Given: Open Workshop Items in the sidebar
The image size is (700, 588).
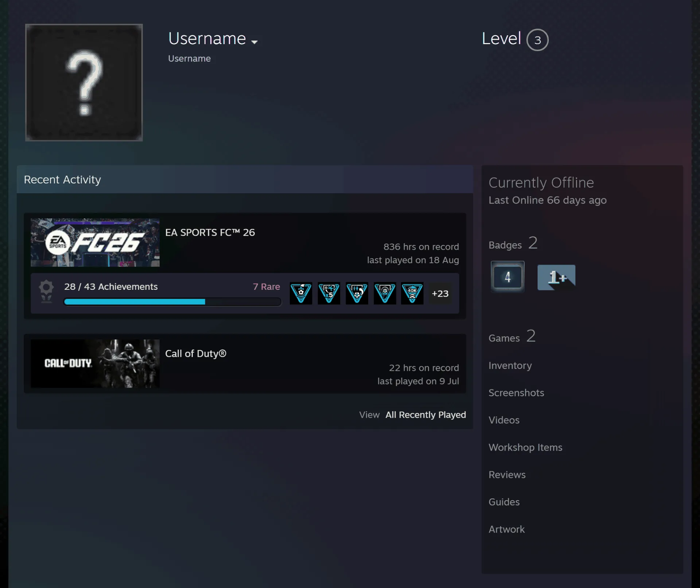Looking at the screenshot, I should (x=525, y=447).
